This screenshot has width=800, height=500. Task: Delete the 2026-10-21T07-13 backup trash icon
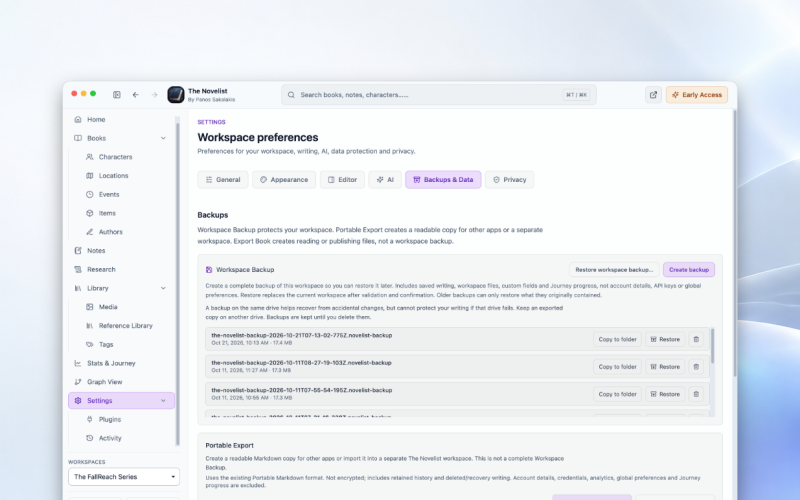696,339
